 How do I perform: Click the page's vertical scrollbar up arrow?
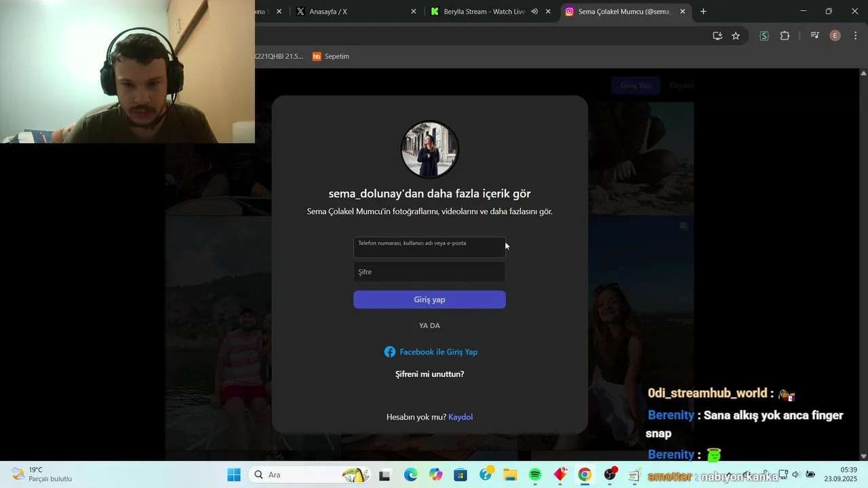(863, 73)
